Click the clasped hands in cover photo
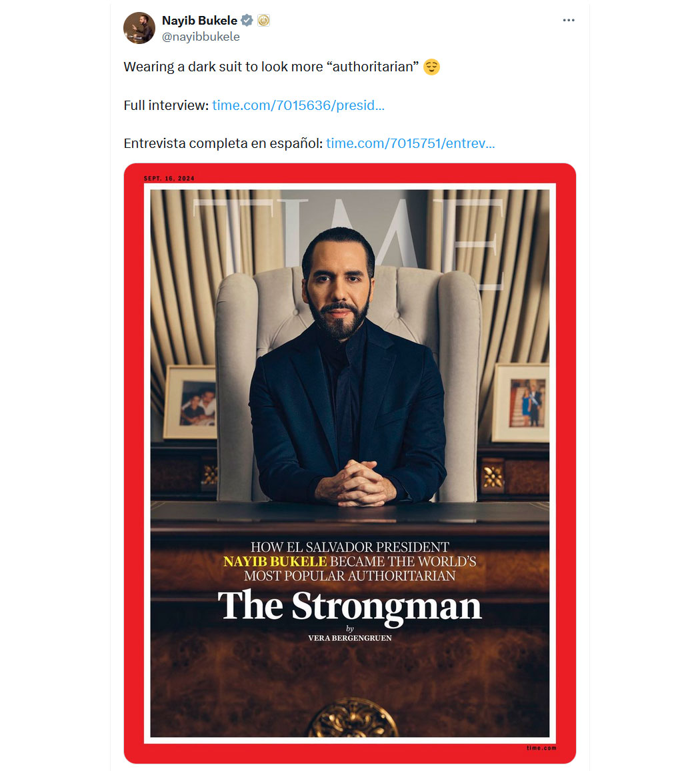The image size is (700, 771). point(356,482)
